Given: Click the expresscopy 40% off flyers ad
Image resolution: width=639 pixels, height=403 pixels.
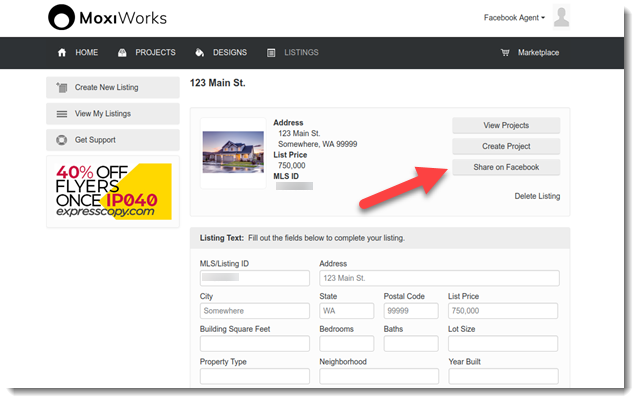Looking at the screenshot, I should coord(112,191).
